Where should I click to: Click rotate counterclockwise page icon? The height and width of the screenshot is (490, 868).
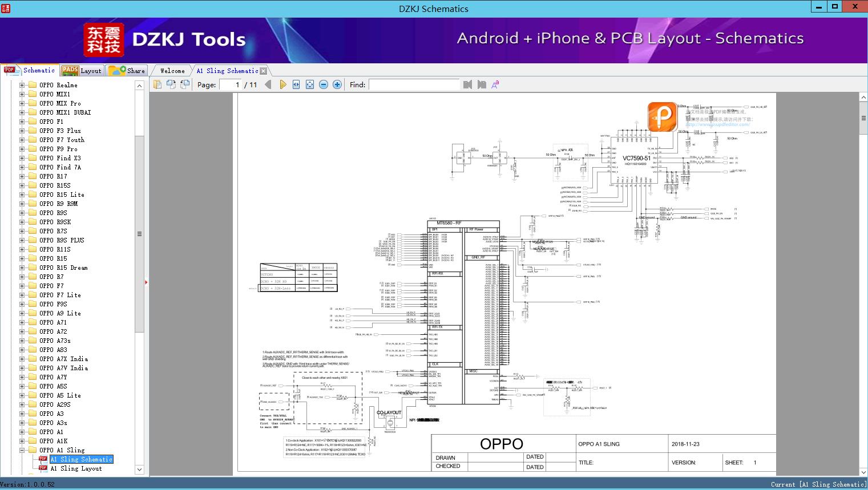(171, 84)
